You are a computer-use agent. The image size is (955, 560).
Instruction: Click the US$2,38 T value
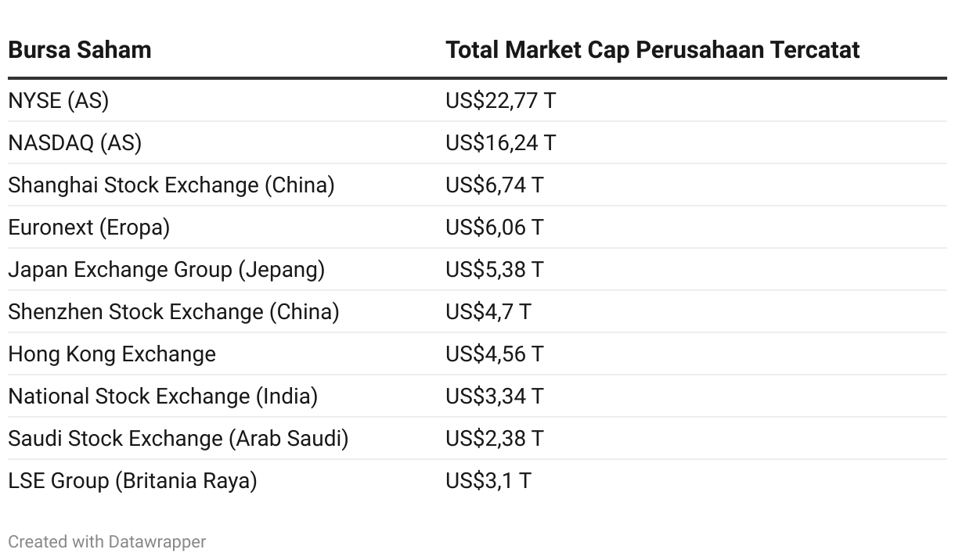[495, 439]
